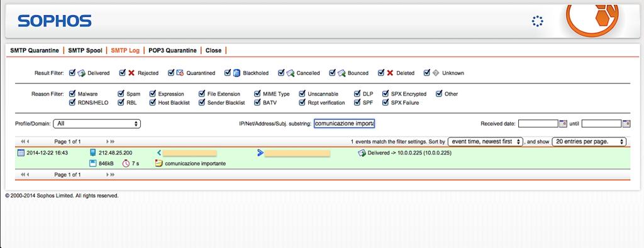Go to next page in top pager
The height and width of the screenshot is (248, 644).
108,141
